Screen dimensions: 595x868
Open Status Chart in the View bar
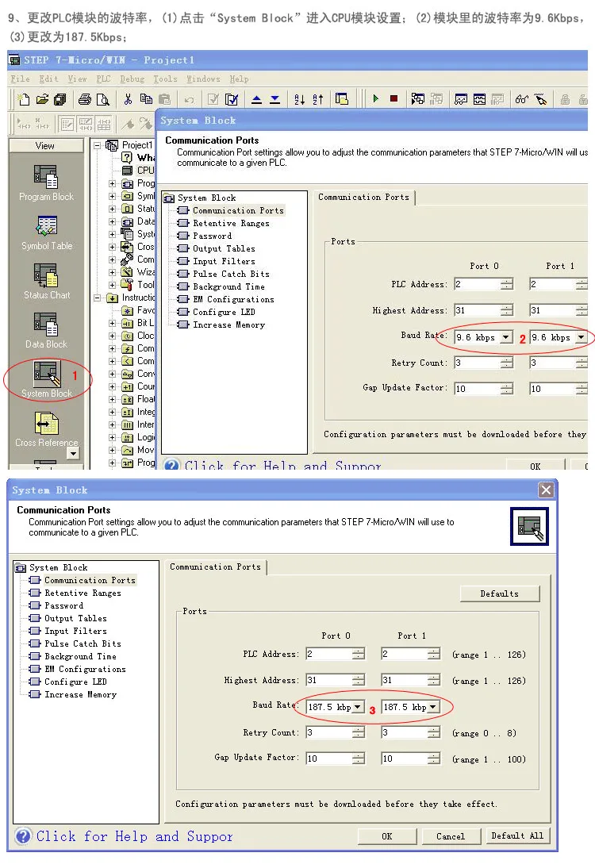click(47, 281)
